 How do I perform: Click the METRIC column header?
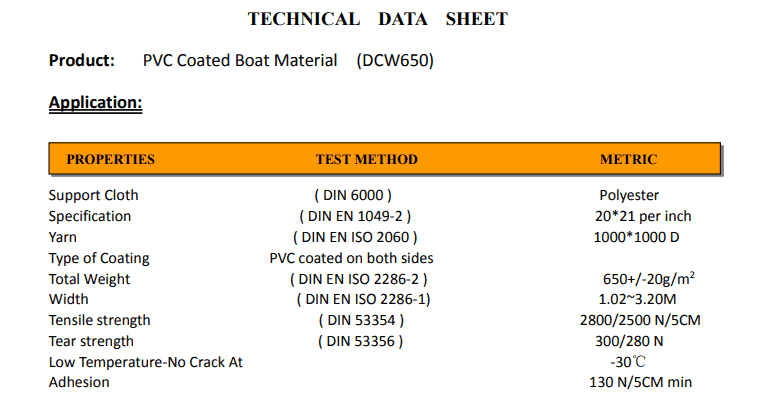tap(628, 159)
